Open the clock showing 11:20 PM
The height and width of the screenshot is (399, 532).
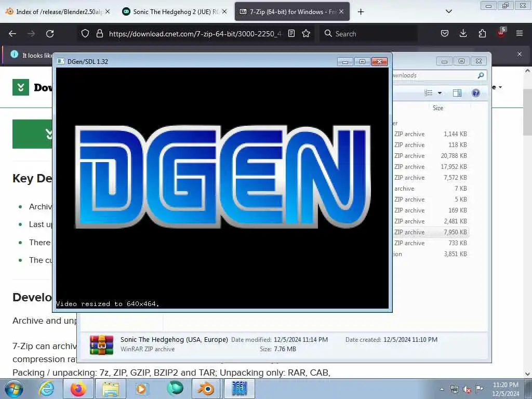tap(506, 389)
